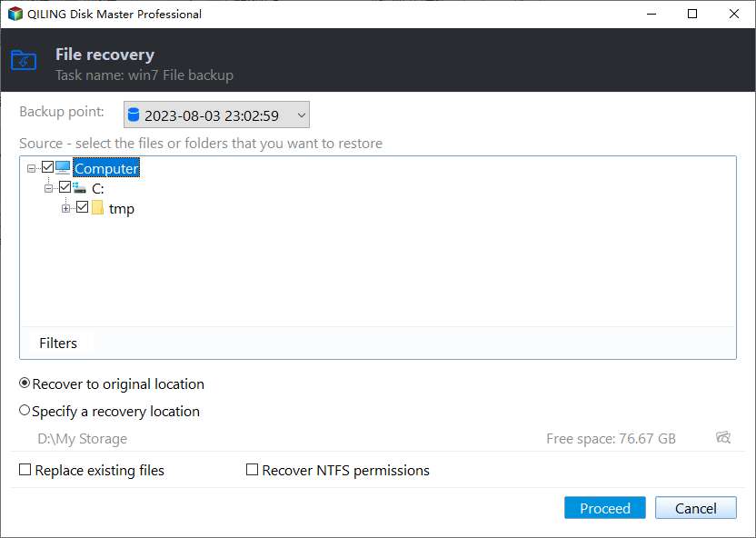Click the File recovery folder icon
Image resolution: width=756 pixels, height=538 pixels.
(24, 60)
